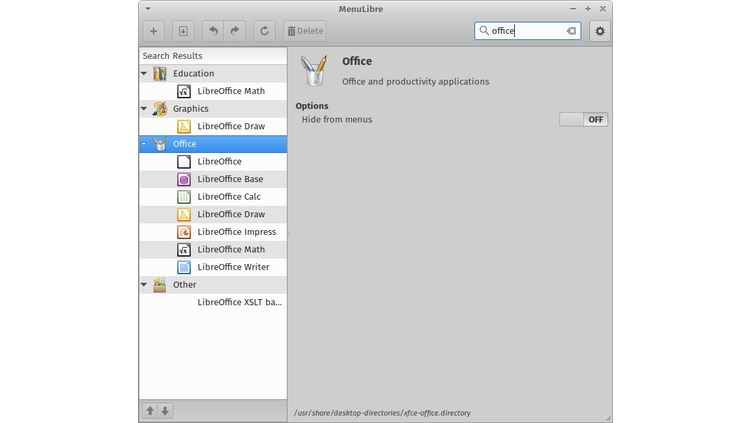The image size is (752, 423).
Task: Click the undo arrow icon
Action: click(x=213, y=31)
